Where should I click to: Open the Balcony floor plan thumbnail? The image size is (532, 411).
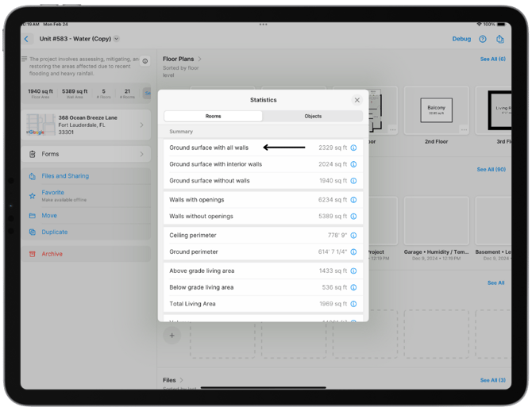[x=436, y=111]
